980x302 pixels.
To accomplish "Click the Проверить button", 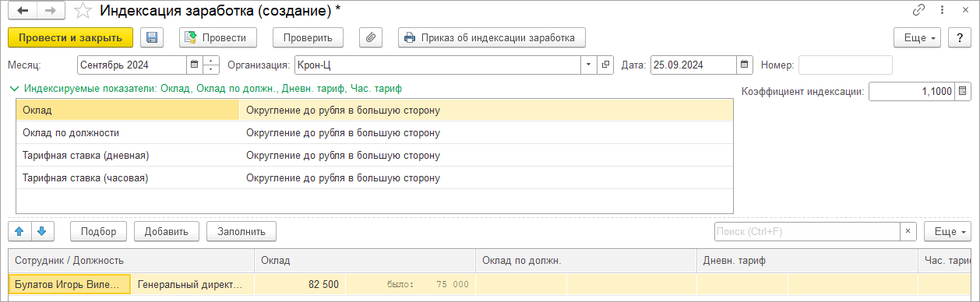I will [308, 37].
